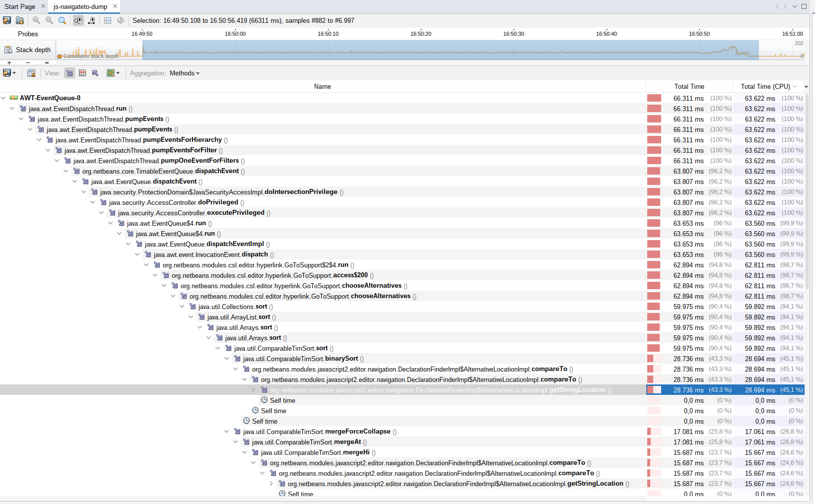Select the AccessController.doPrivileged row
The height and width of the screenshot is (504, 815).
[x=402, y=202]
